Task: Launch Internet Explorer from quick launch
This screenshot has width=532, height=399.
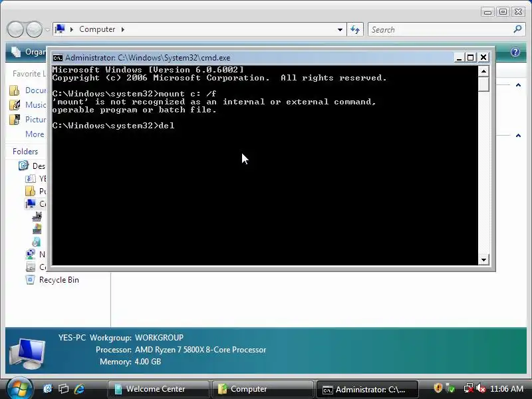Action: pyautogui.click(x=79, y=388)
